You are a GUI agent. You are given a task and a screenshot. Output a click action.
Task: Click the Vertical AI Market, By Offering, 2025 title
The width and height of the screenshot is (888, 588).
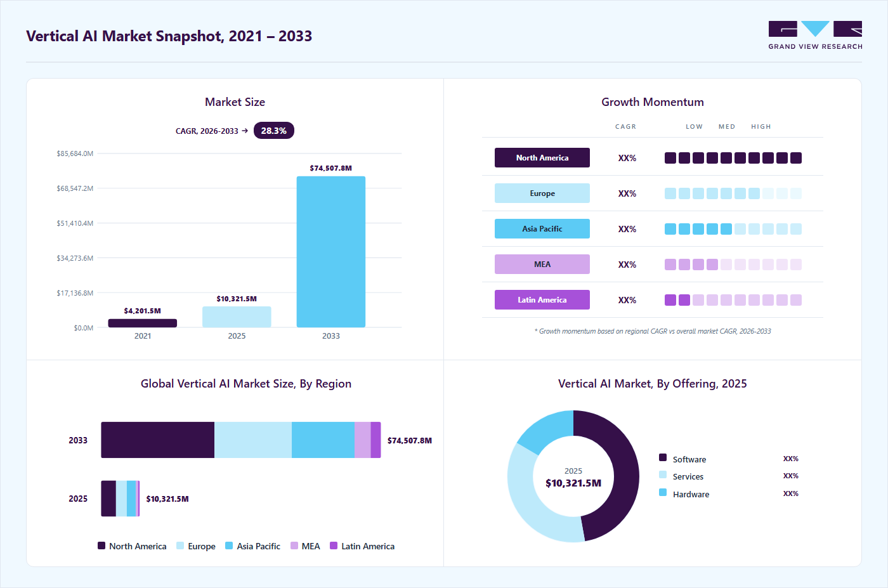tap(653, 384)
